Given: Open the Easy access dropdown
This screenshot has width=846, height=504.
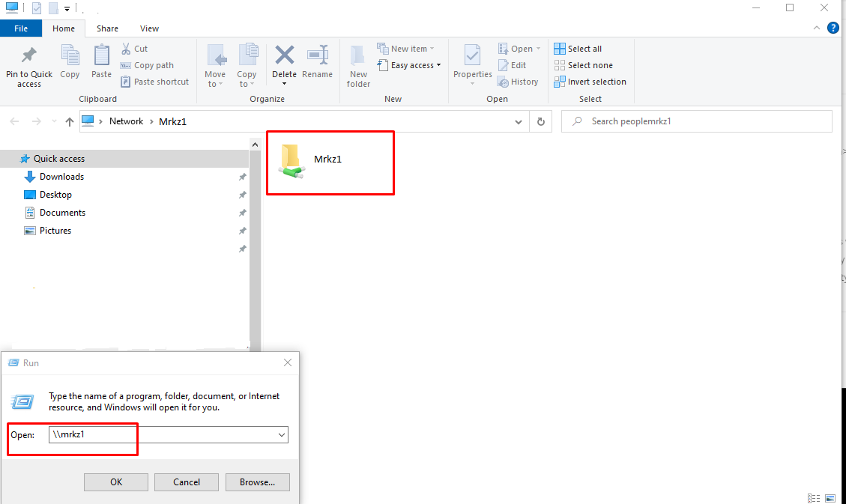Looking at the screenshot, I should (x=409, y=65).
